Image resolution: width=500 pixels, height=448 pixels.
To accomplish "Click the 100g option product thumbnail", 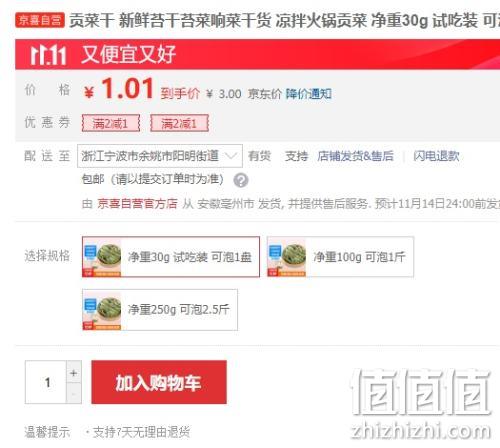I will [287, 257].
